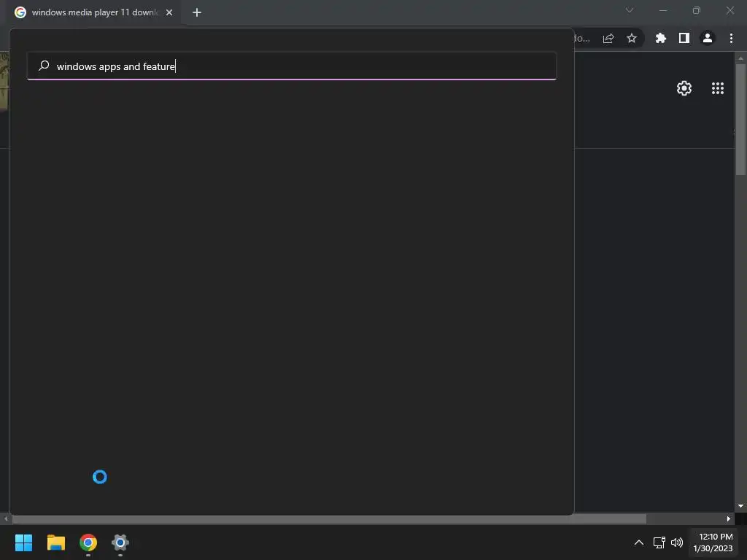Open the clock and date flyout

point(713,542)
